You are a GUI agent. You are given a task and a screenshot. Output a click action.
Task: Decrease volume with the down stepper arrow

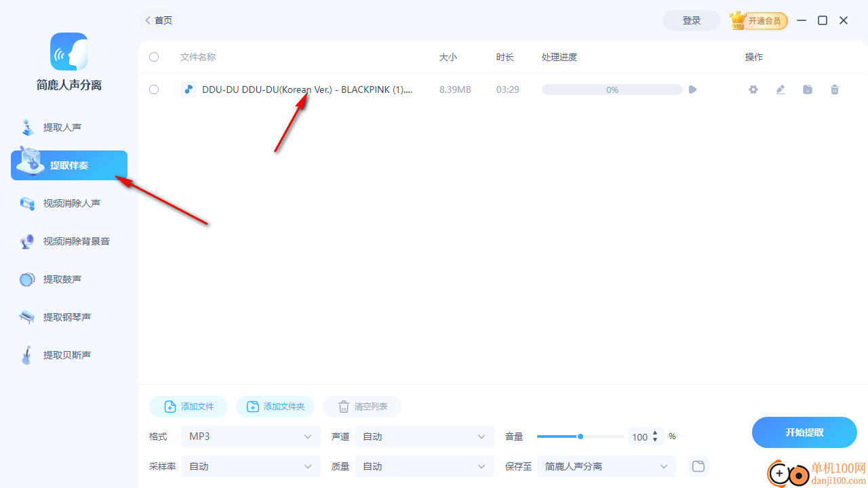(x=655, y=441)
